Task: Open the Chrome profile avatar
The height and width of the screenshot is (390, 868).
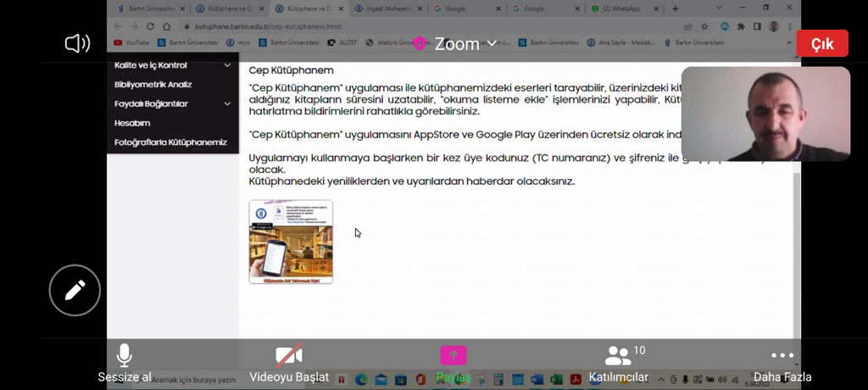Action: click(774, 26)
